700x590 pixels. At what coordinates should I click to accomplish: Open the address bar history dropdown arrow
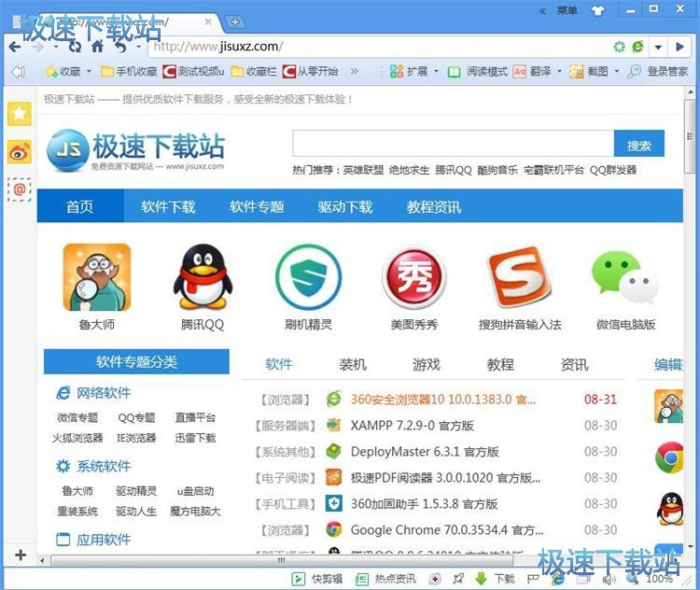[658, 47]
